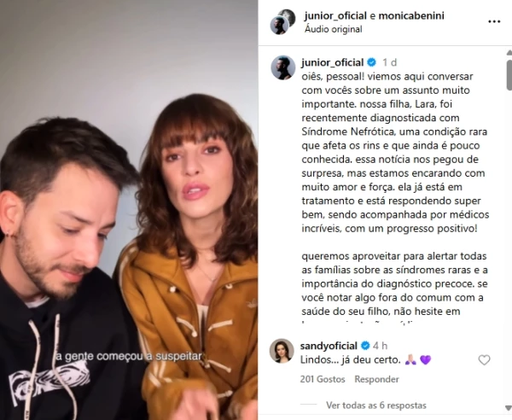This screenshot has width=512, height=420.
Task: Open stacked profile avatars in post header
Action: point(282,21)
